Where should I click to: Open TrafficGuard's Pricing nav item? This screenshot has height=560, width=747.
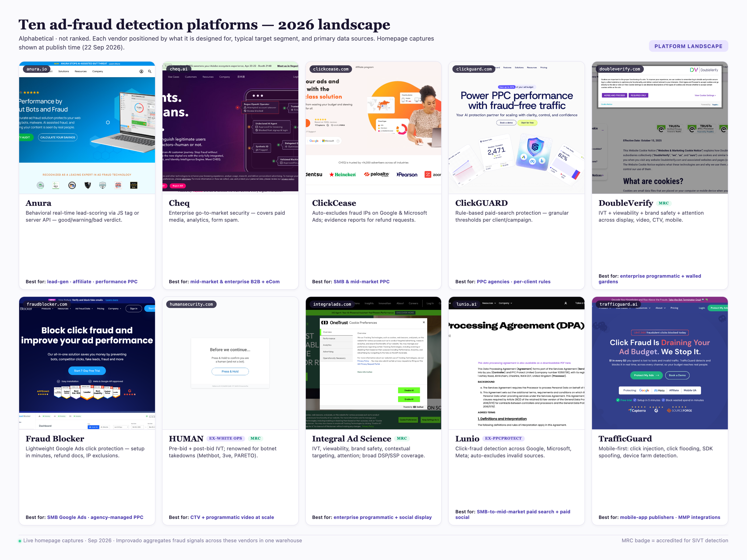[674, 308]
